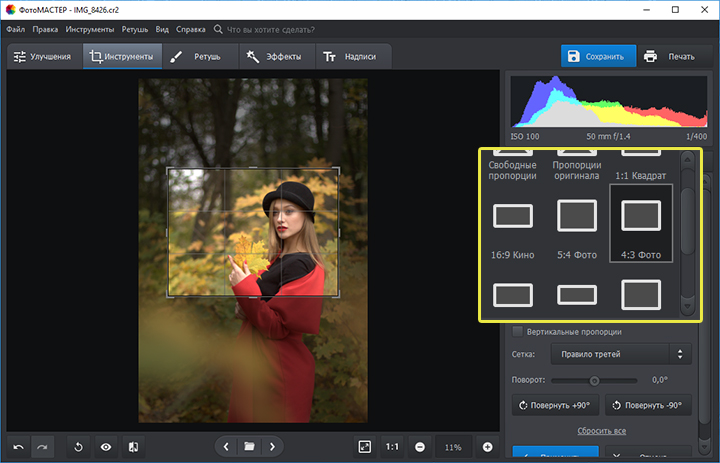720x463 pixels.
Task: Click the Поворот rotation slider handle
Action: 594,380
